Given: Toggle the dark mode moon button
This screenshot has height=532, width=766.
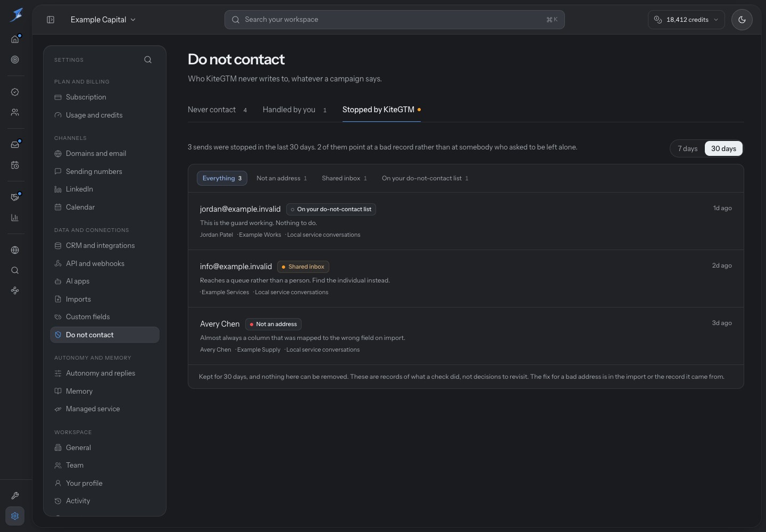Looking at the screenshot, I should click(742, 20).
